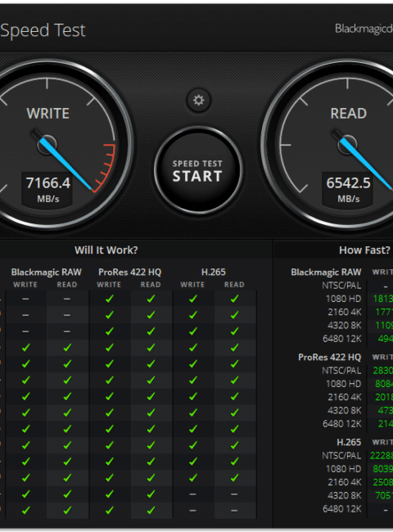The width and height of the screenshot is (393, 532).
Task: Select 2160 4K under How Fast ProRes 422 HQ
Action: tap(344, 397)
